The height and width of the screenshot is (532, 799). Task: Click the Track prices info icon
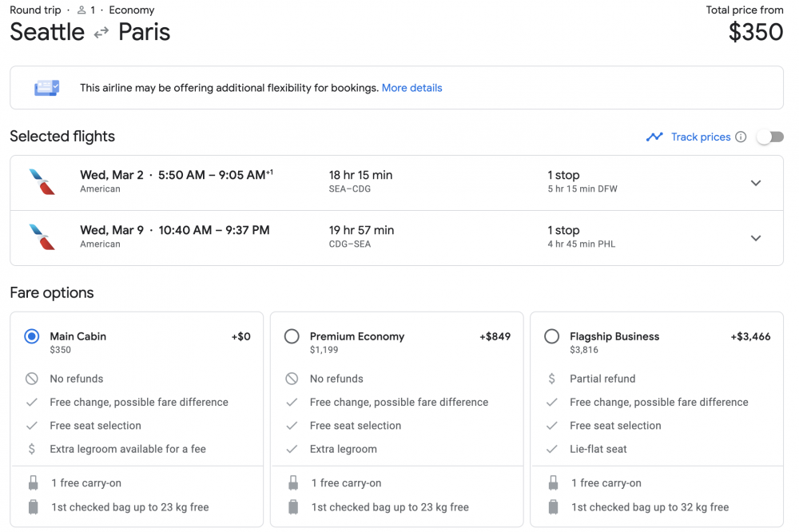741,137
